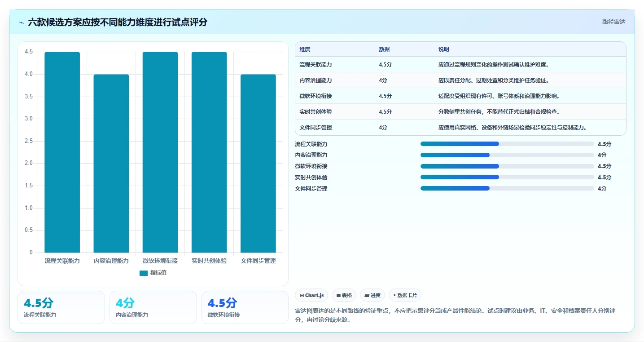The image size is (644, 342).
Task: Click the 文件同步管理 bar in chart
Action: click(x=258, y=164)
